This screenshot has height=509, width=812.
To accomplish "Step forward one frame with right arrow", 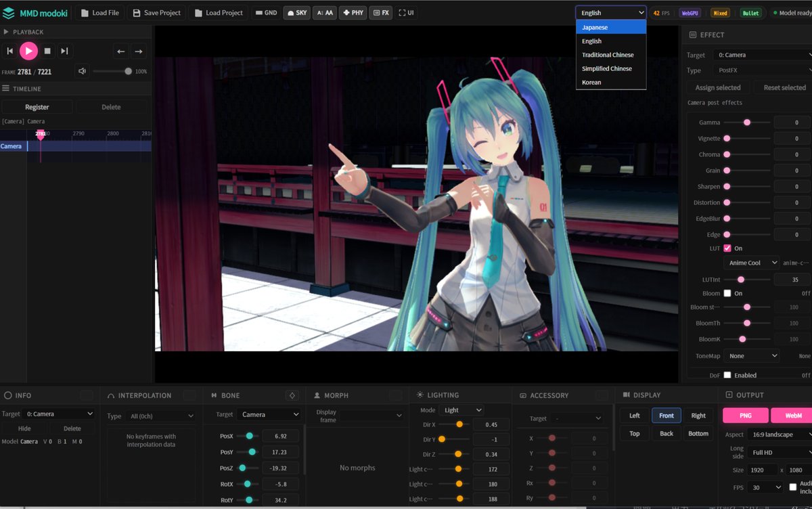I will 138,51.
